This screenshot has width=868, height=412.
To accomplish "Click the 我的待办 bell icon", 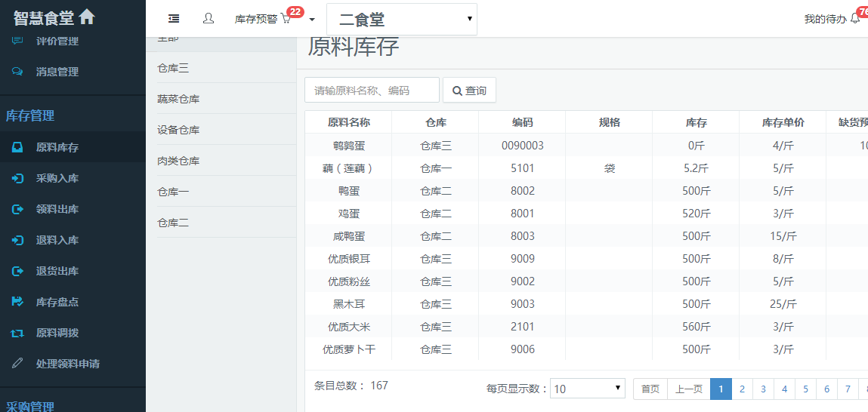I will pos(855,19).
